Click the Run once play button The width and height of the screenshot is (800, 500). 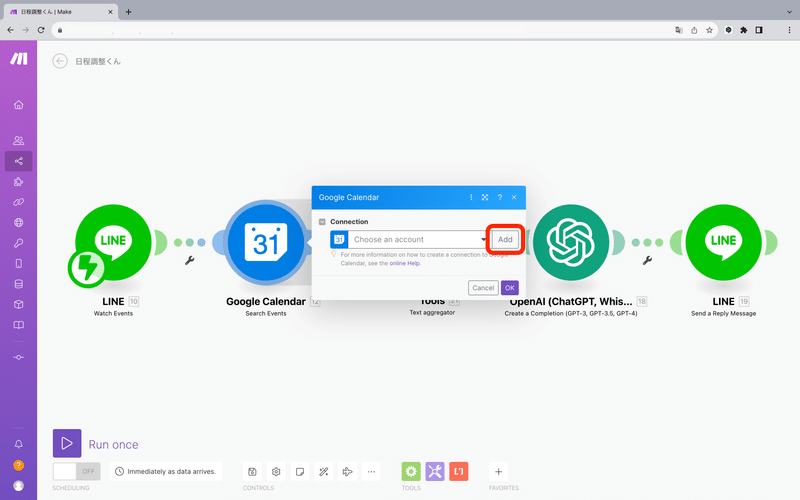point(67,443)
